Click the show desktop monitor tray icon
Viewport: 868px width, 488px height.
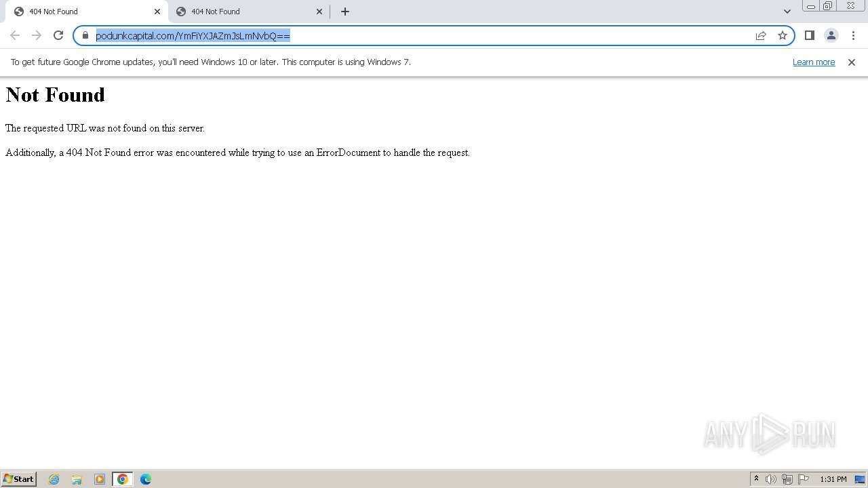tap(860, 479)
